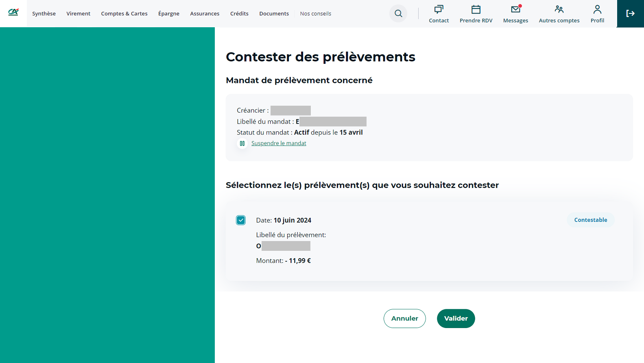Viewport: 644px width, 363px height.
Task: Uncheck the 10 juin 2024 prélèvement checkbox
Action: tap(241, 220)
